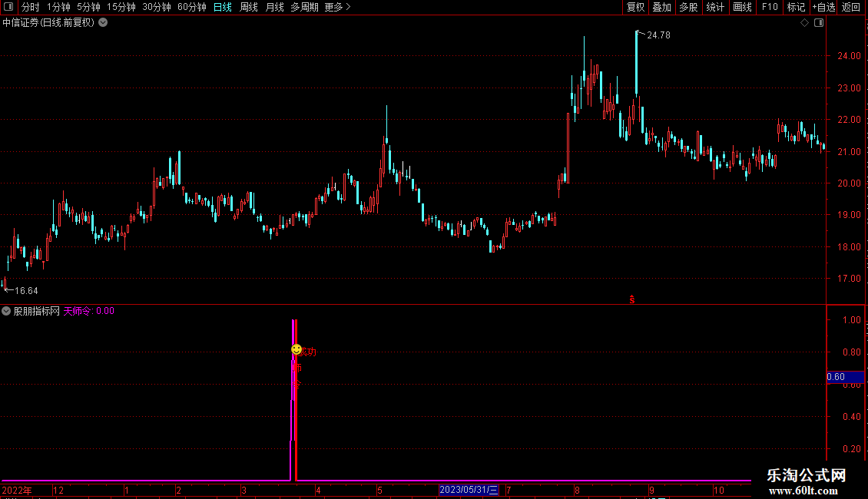Click the 24.00 price axis label
The width and height of the screenshot is (868, 499).
[x=849, y=56]
